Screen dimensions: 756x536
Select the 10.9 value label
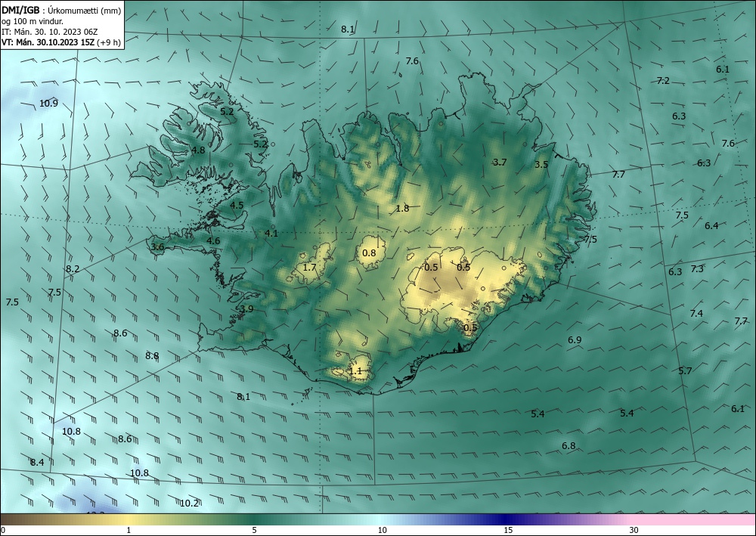(48, 103)
